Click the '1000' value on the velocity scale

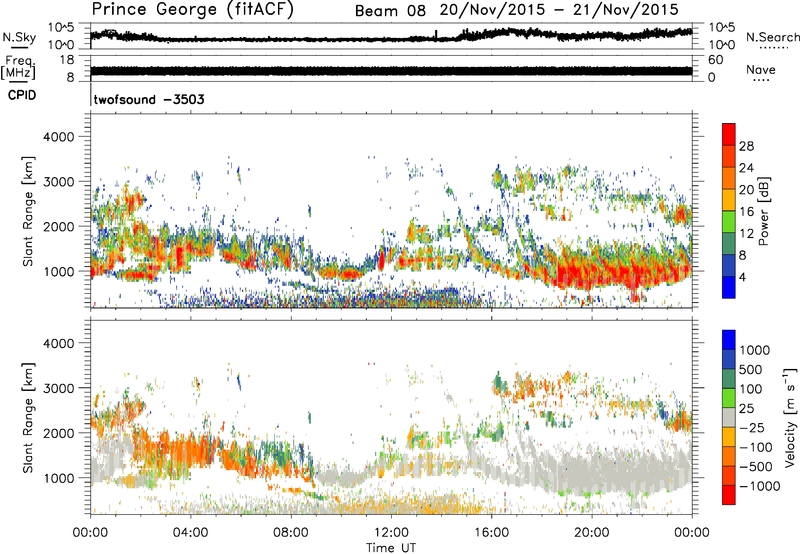(755, 350)
